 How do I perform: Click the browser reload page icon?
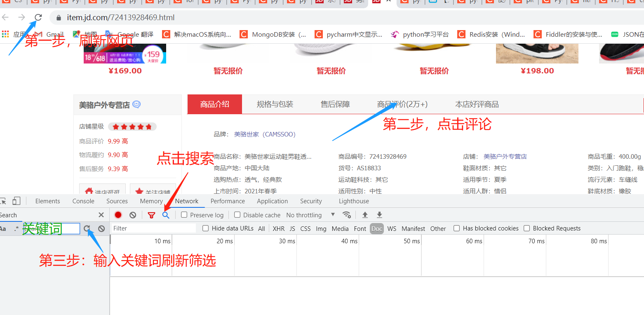coord(38,17)
